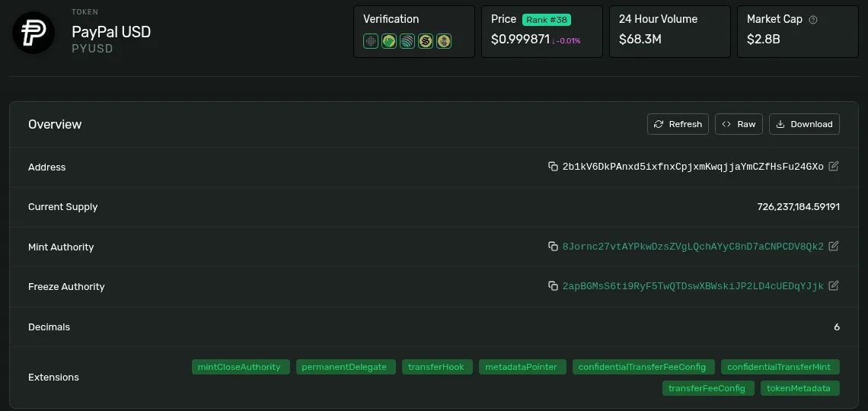Click the Current Supply value 726,237,184.59191
868x411 pixels.
pos(798,207)
